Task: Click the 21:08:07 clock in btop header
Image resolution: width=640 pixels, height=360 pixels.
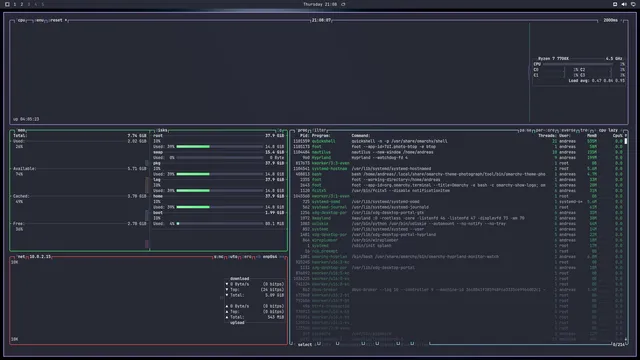Action: point(321,20)
